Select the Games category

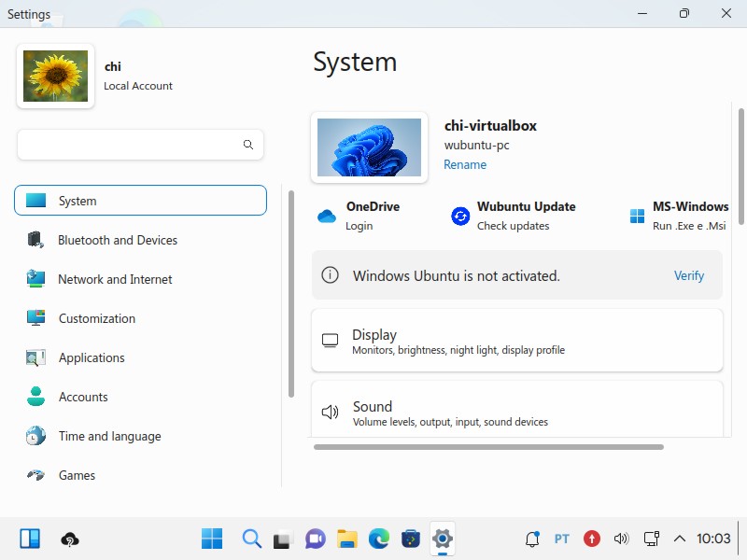(77, 475)
